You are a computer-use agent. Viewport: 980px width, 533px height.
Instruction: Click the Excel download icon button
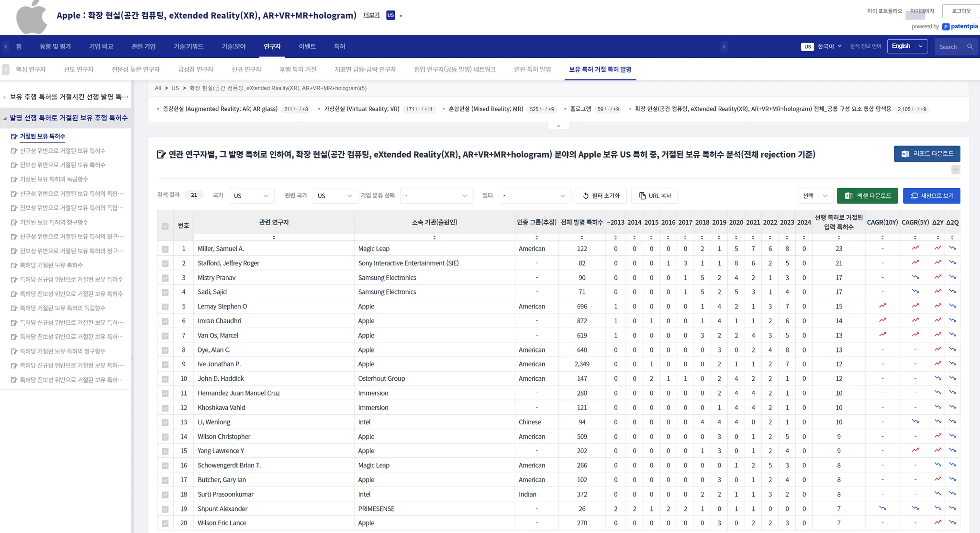(x=849, y=196)
